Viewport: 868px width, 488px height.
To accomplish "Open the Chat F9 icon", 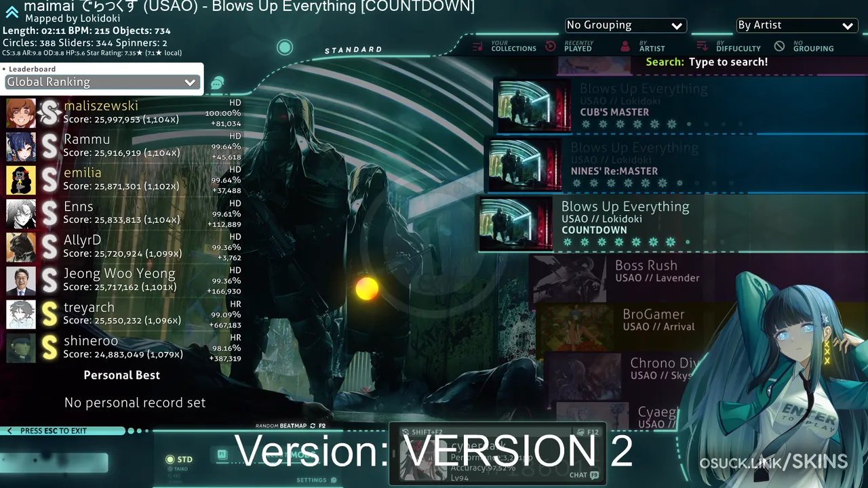I will pos(594,475).
